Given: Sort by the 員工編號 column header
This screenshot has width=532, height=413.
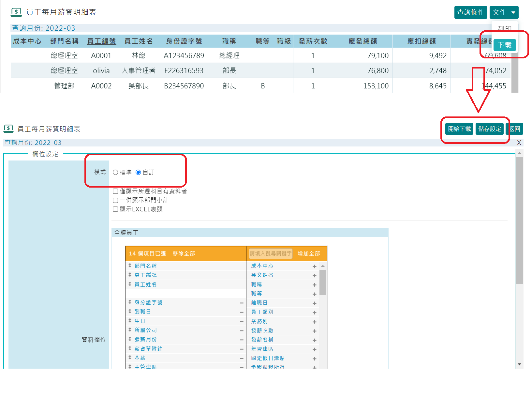Looking at the screenshot, I should pyautogui.click(x=101, y=41).
